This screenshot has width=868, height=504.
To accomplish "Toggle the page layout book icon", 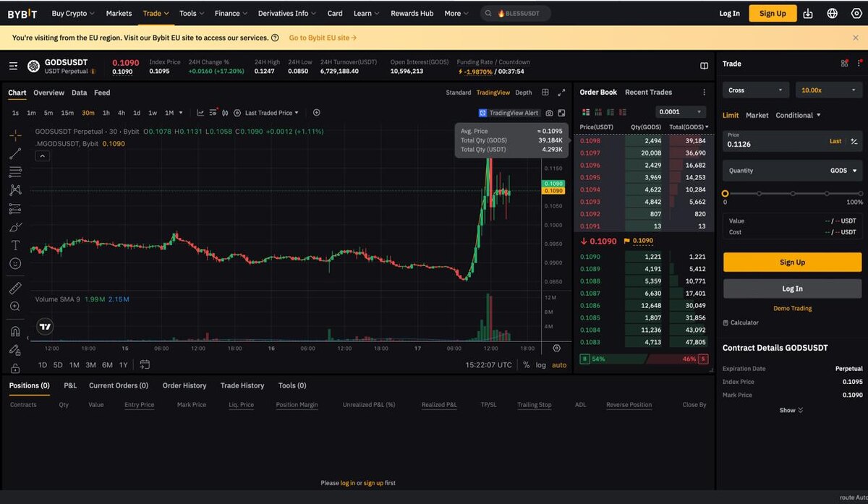I will click(x=705, y=66).
